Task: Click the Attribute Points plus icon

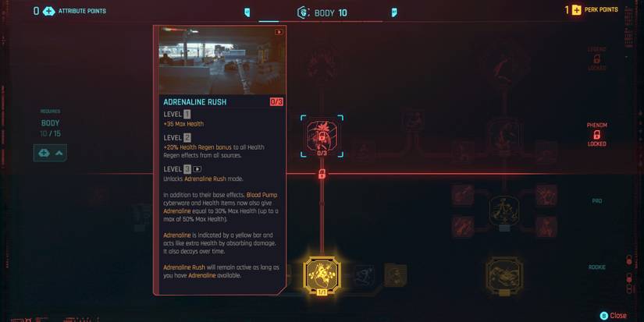Action: point(49,11)
